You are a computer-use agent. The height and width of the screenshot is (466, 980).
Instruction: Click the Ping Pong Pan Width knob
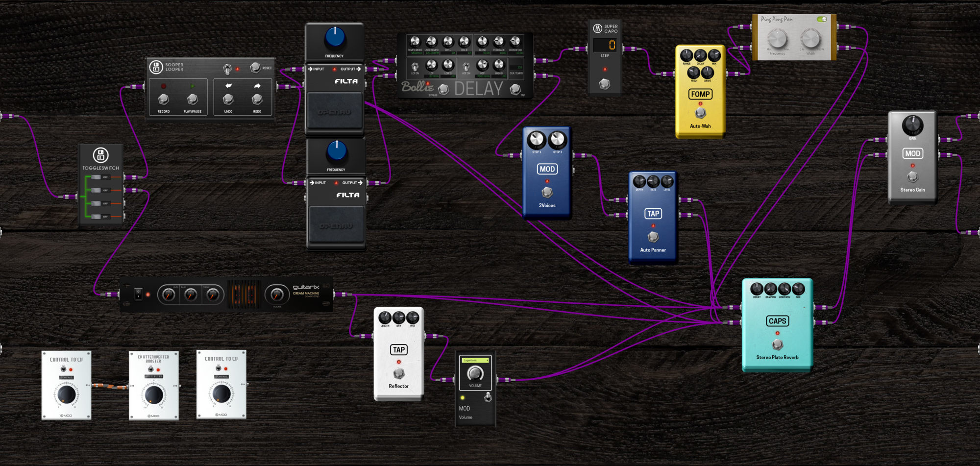pos(810,38)
